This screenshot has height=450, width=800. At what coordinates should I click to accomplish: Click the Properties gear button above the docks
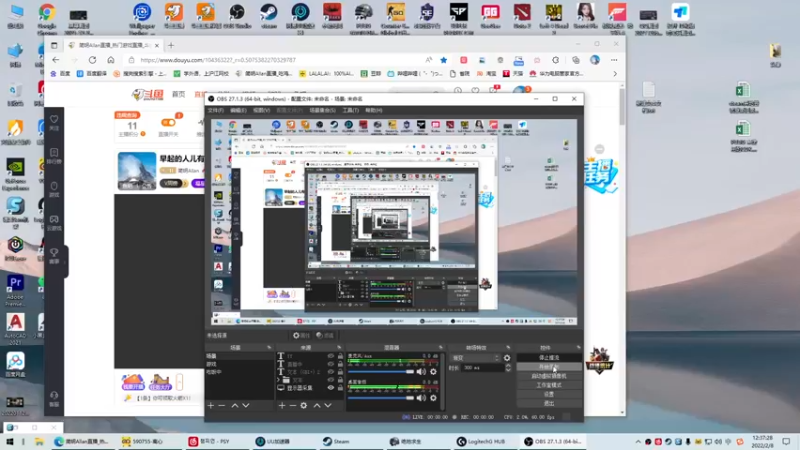click(x=301, y=335)
